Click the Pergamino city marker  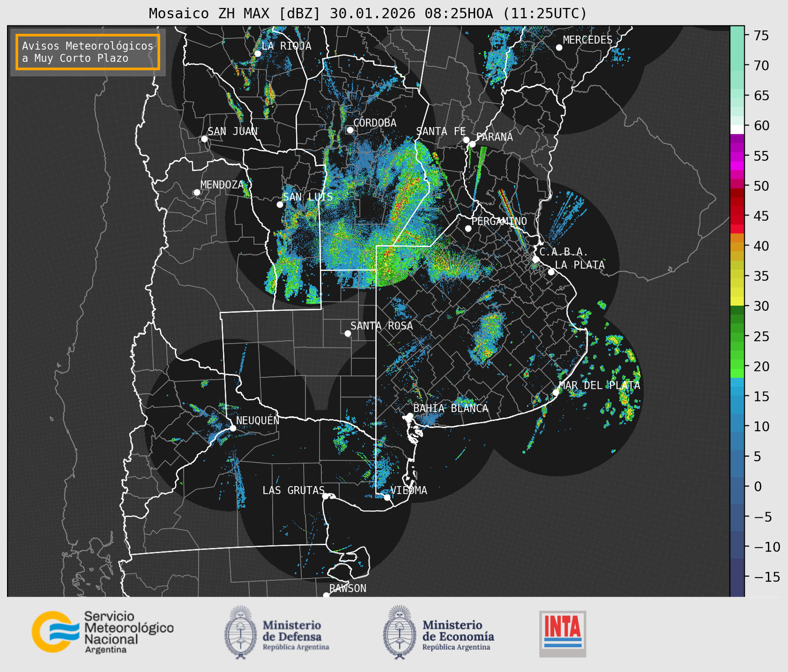468,229
